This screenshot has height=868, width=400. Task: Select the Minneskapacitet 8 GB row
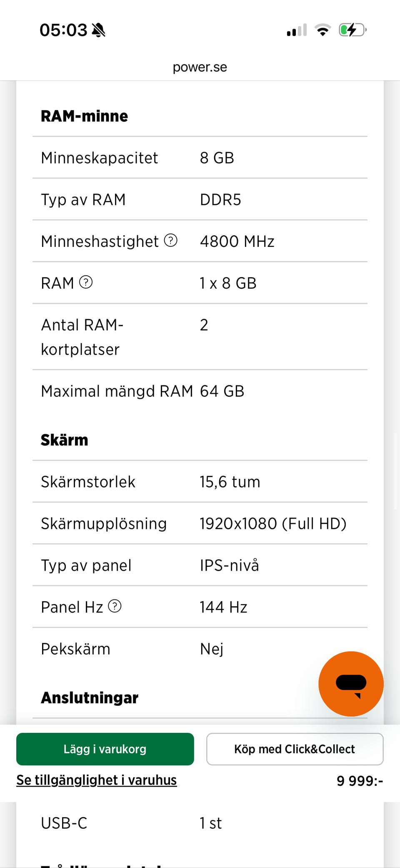click(x=200, y=158)
